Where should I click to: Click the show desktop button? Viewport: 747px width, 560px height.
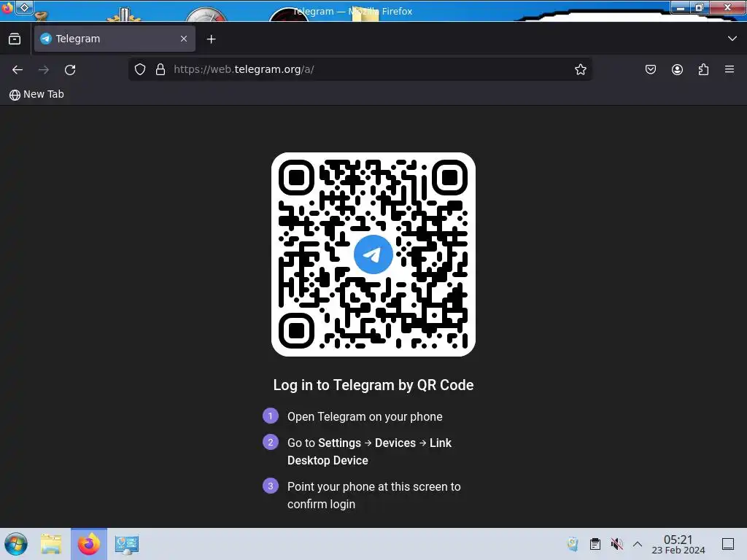point(728,544)
